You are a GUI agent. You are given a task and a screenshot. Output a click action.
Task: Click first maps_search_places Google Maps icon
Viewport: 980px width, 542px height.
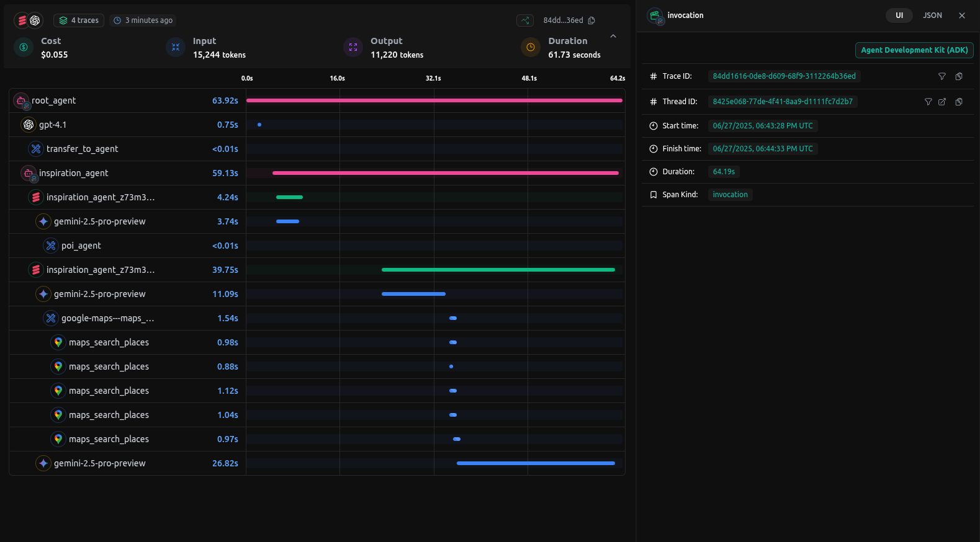pyautogui.click(x=58, y=342)
